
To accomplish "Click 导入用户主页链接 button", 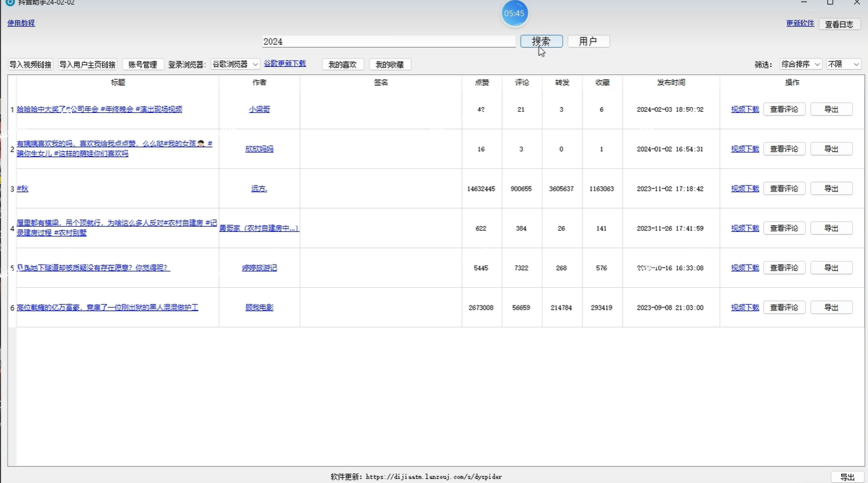I will pyautogui.click(x=87, y=64).
